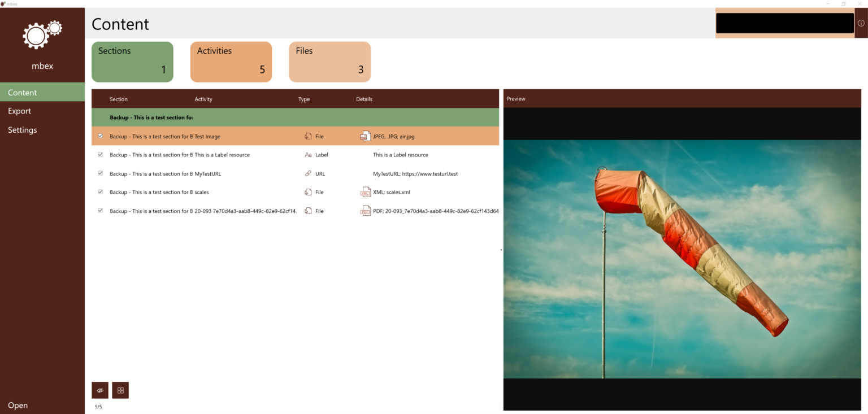Click the Activities count tile
The image size is (868, 414).
[x=231, y=62]
